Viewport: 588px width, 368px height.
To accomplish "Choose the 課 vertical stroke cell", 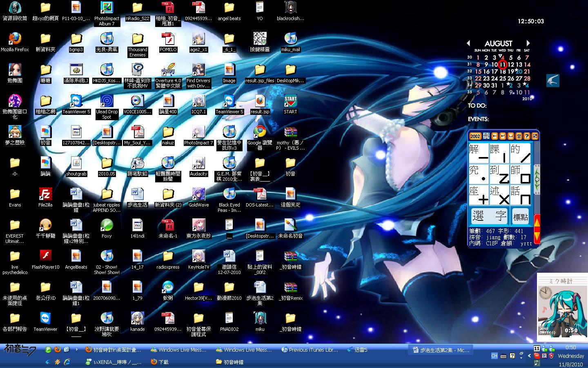I will [499, 153].
